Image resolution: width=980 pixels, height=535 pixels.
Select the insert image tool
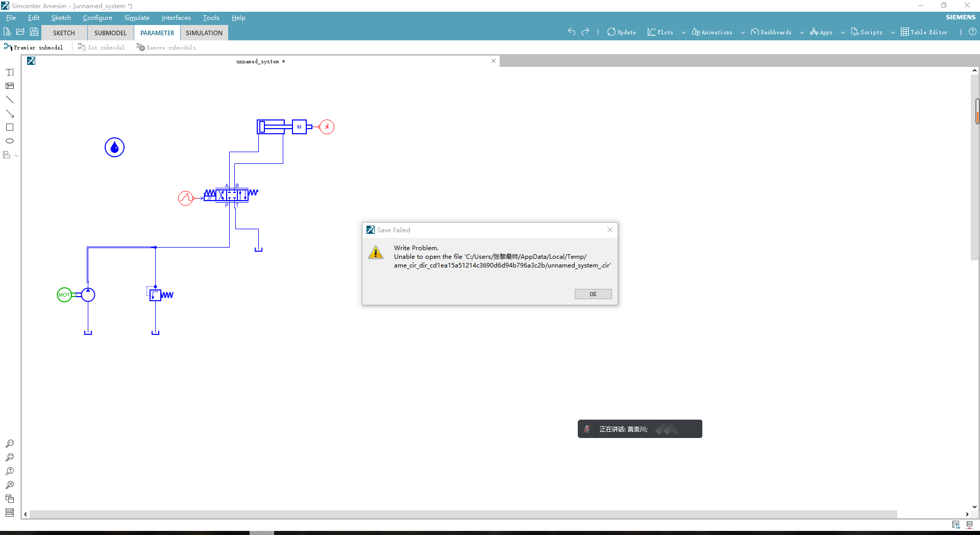(10, 86)
